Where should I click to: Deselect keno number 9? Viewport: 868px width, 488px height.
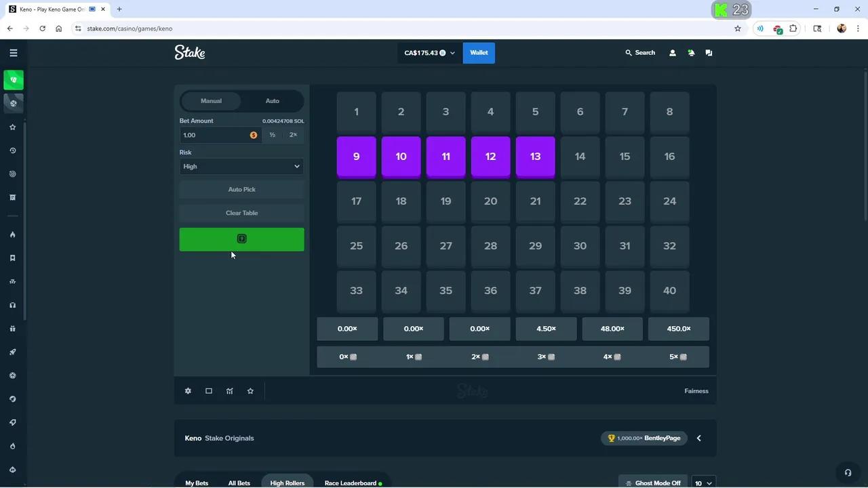click(x=356, y=157)
